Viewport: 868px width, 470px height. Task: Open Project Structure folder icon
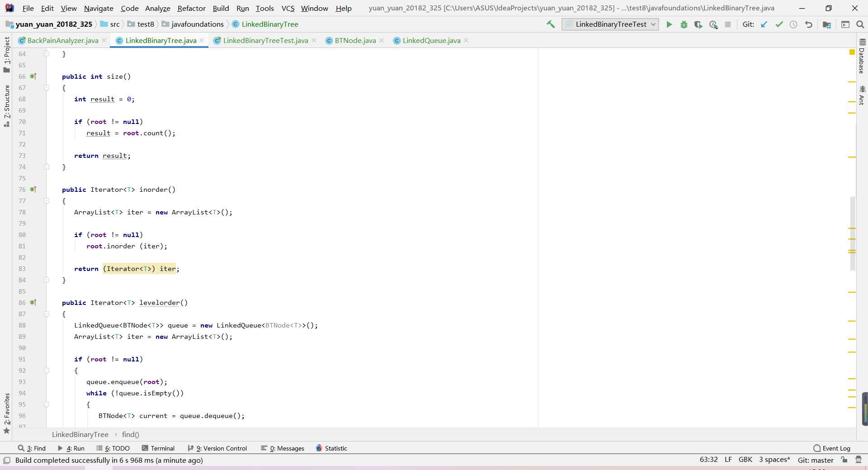click(x=827, y=24)
